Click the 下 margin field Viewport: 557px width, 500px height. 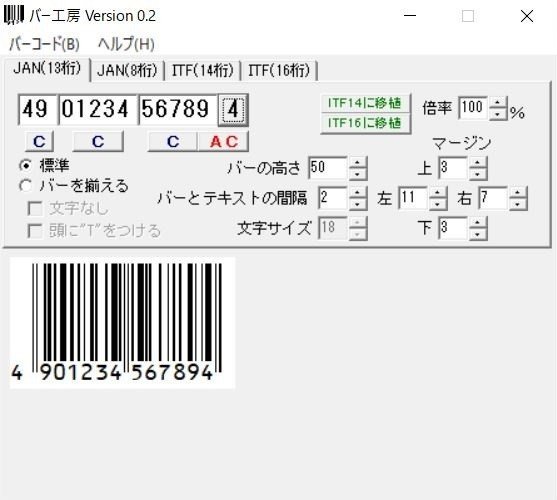point(453,228)
